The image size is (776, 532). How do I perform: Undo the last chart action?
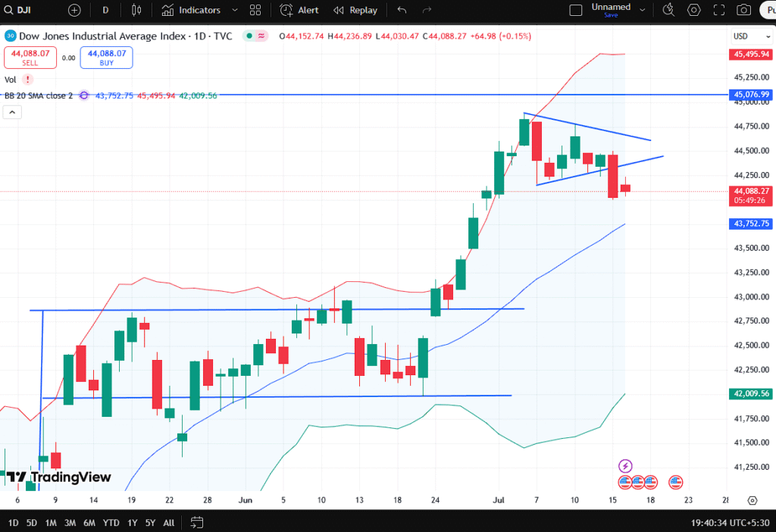pos(402,10)
